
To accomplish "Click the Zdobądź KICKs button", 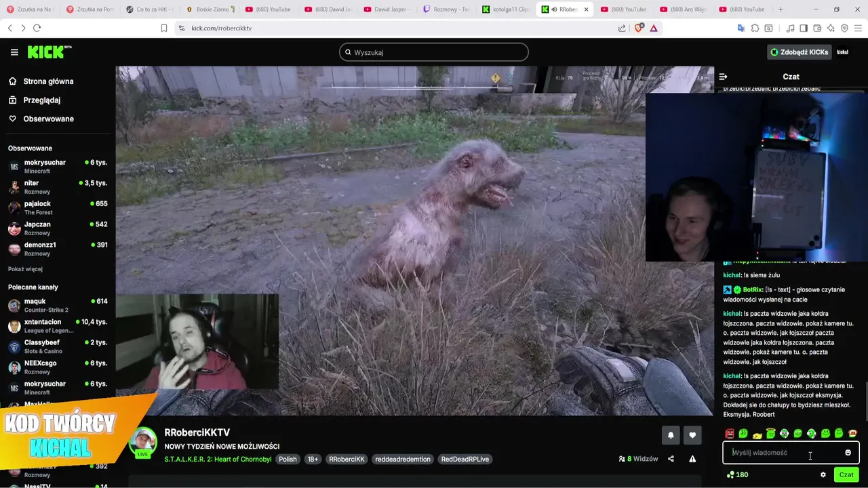I will pos(799,52).
